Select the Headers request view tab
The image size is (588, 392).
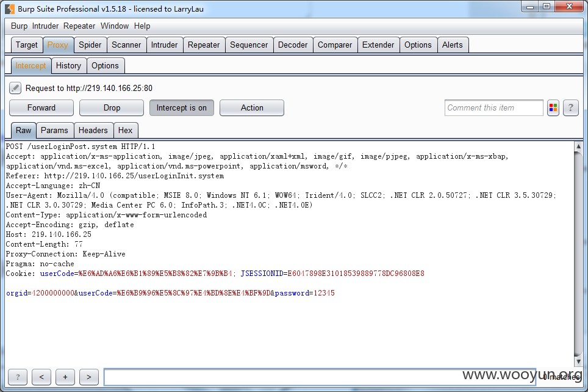pos(93,130)
